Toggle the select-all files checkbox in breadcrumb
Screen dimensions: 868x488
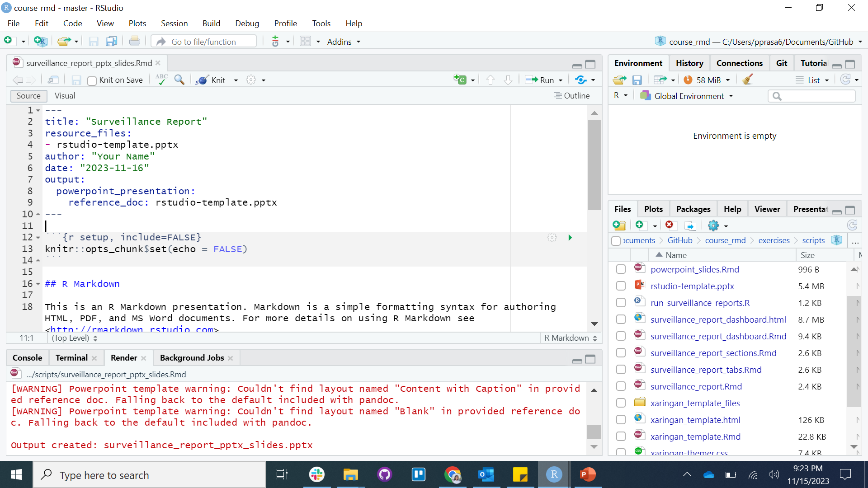pos(616,241)
